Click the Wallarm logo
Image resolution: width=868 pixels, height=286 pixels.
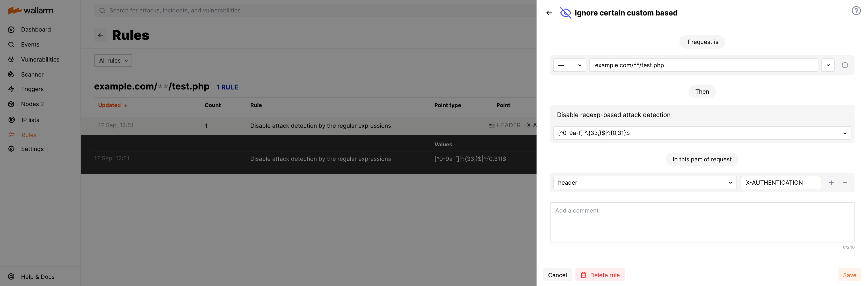click(31, 10)
